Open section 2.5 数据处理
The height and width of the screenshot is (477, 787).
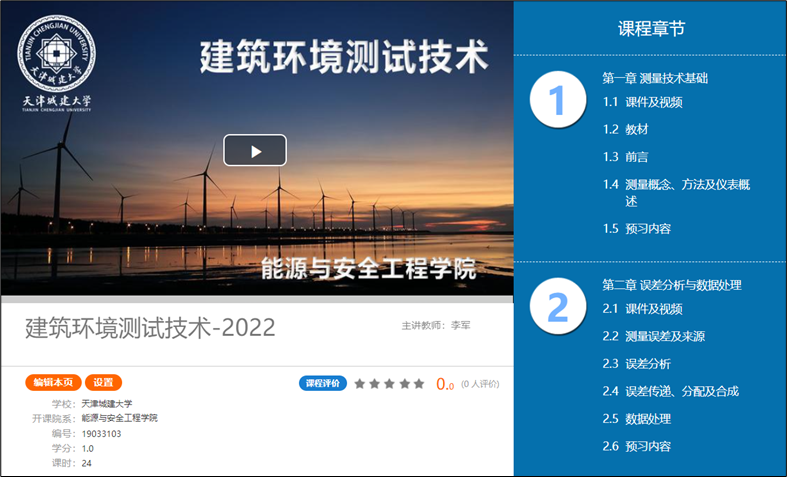coord(637,419)
